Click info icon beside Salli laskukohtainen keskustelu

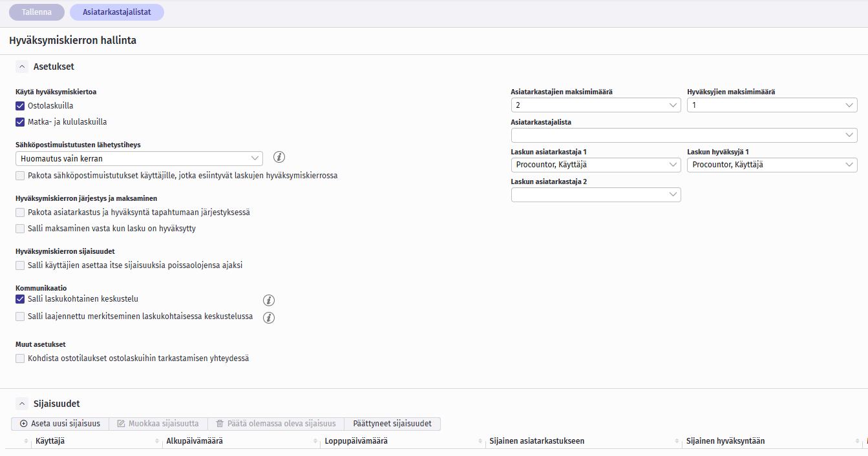(270, 300)
